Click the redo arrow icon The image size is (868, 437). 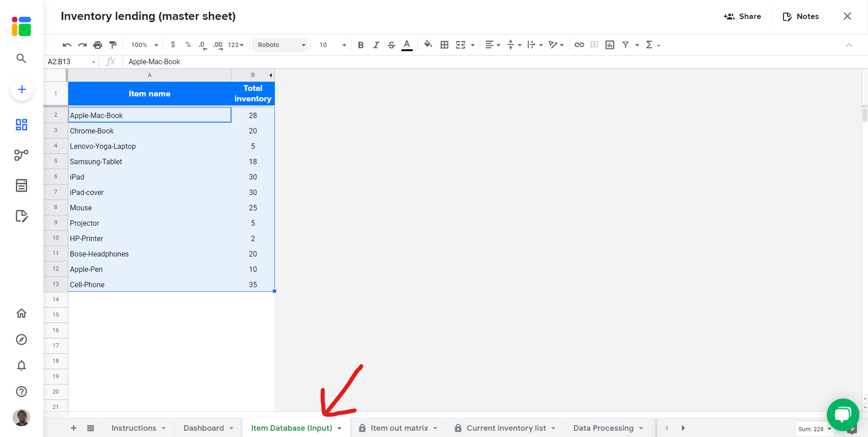pyautogui.click(x=82, y=45)
